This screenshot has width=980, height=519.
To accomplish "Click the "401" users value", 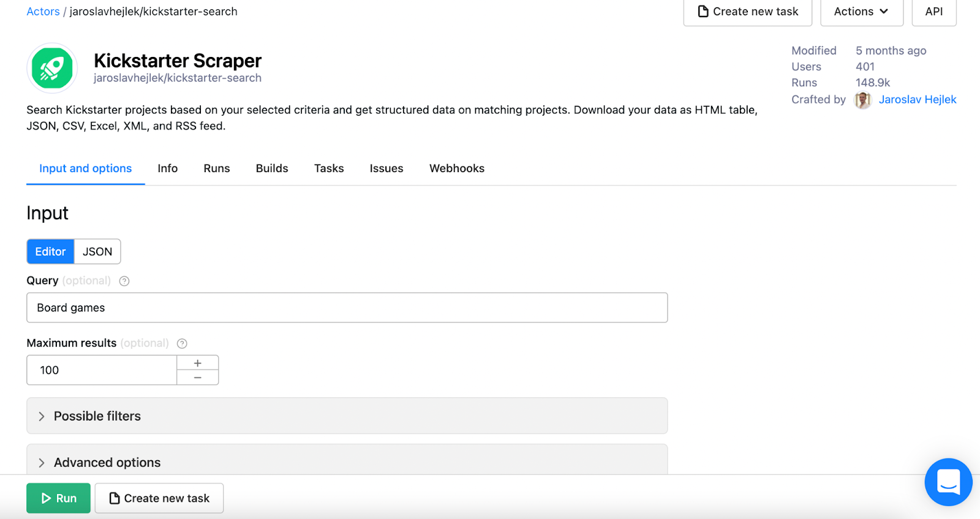I will pos(865,67).
